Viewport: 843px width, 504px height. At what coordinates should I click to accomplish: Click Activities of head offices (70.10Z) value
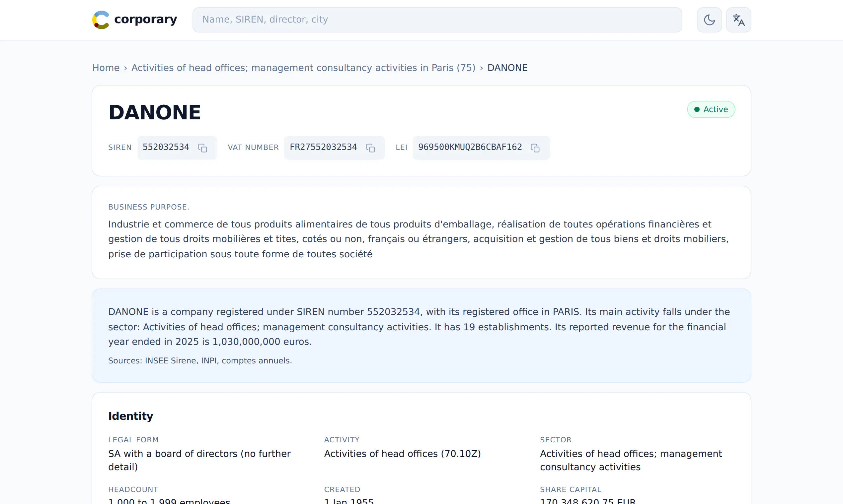pyautogui.click(x=403, y=454)
